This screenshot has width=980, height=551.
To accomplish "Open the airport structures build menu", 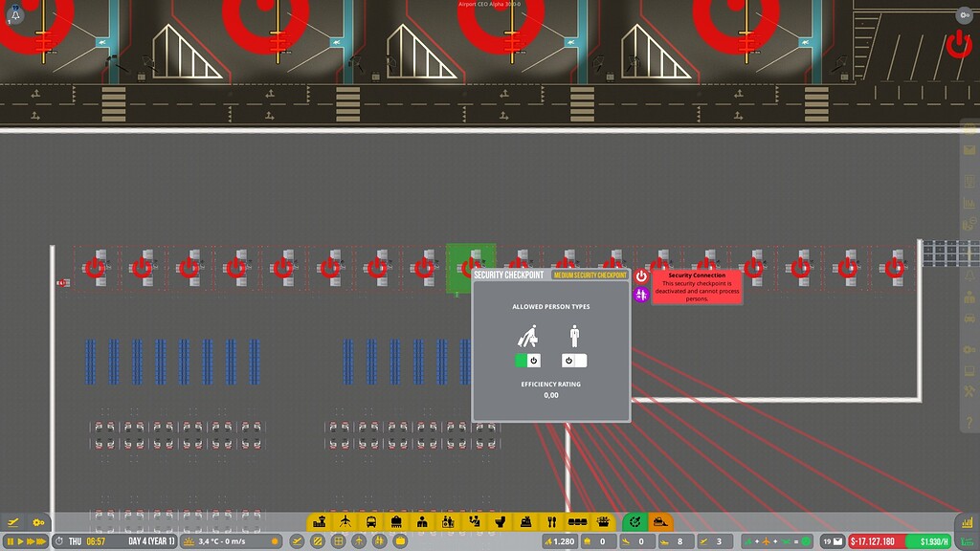I will [x=320, y=521].
